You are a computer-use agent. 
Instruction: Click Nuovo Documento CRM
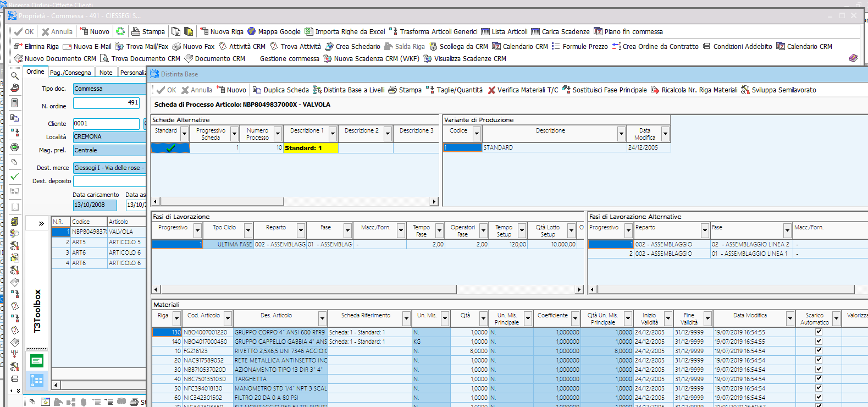tap(55, 58)
